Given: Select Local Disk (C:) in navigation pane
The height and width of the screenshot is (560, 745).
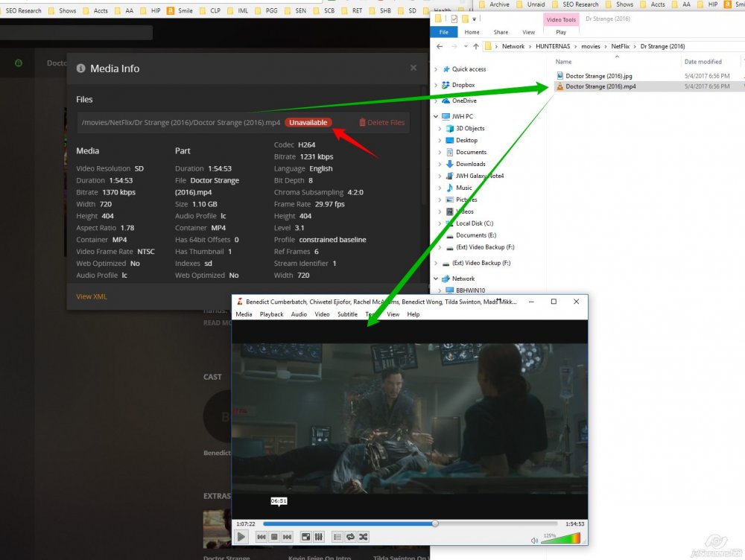Looking at the screenshot, I should point(474,223).
